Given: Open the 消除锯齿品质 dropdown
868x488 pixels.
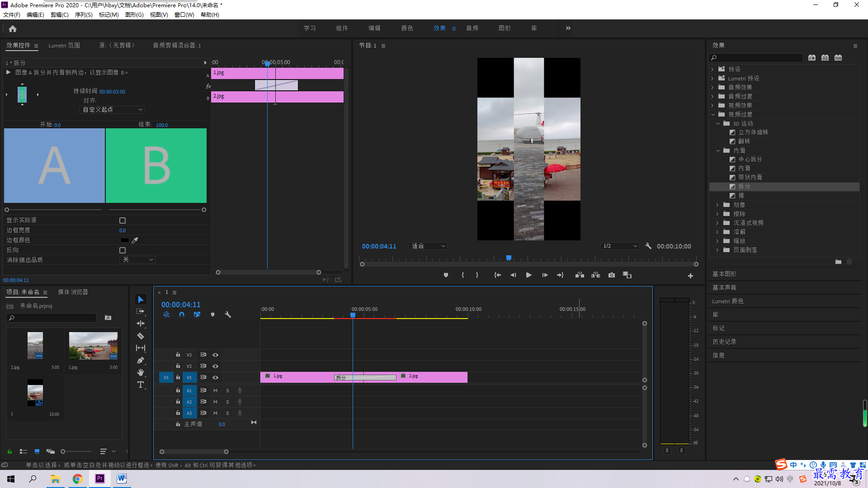Looking at the screenshot, I should click(137, 260).
